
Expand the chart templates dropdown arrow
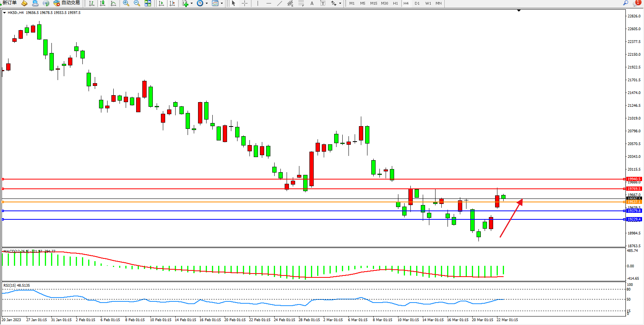click(x=222, y=3)
